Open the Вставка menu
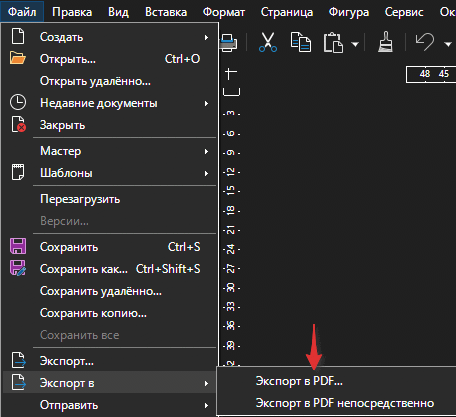Viewport: 456px width, 417px height. (166, 12)
